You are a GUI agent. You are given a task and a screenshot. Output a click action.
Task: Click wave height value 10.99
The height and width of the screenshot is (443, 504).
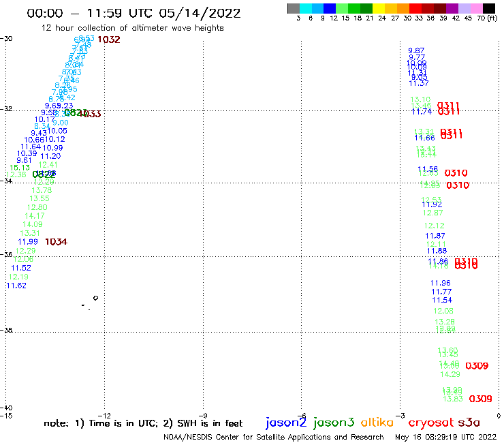(52, 148)
